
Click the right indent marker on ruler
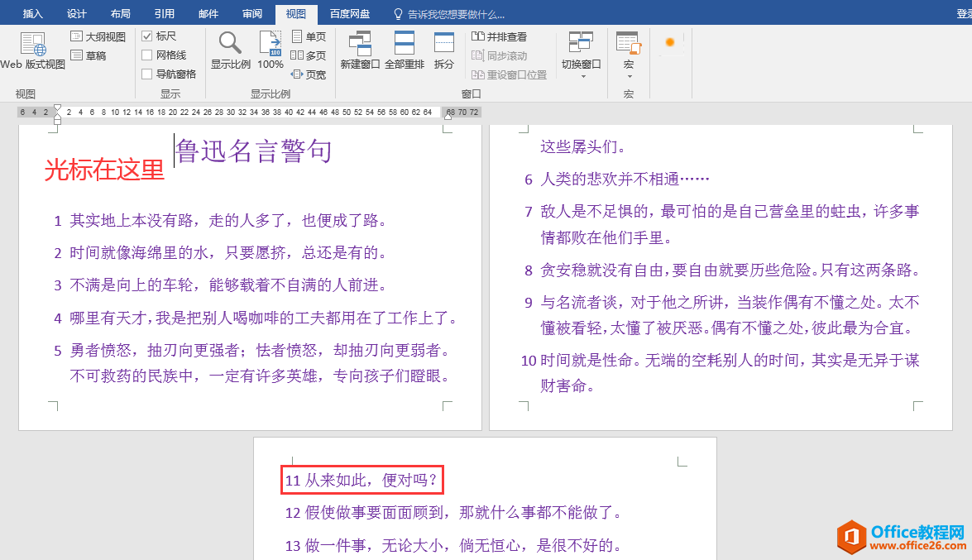click(x=448, y=116)
